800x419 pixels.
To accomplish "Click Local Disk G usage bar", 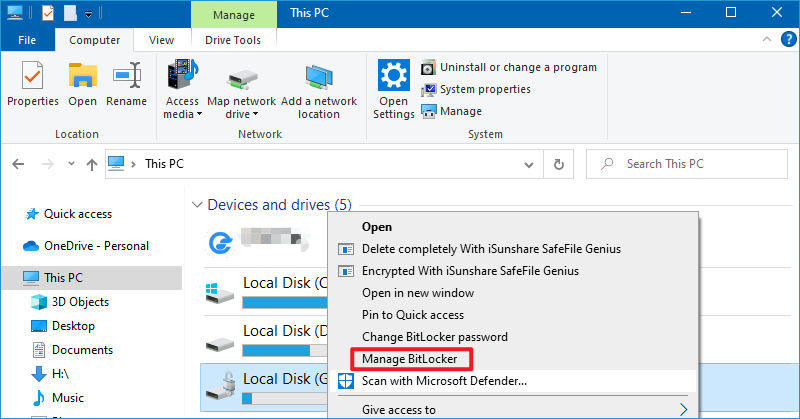I will [285, 399].
